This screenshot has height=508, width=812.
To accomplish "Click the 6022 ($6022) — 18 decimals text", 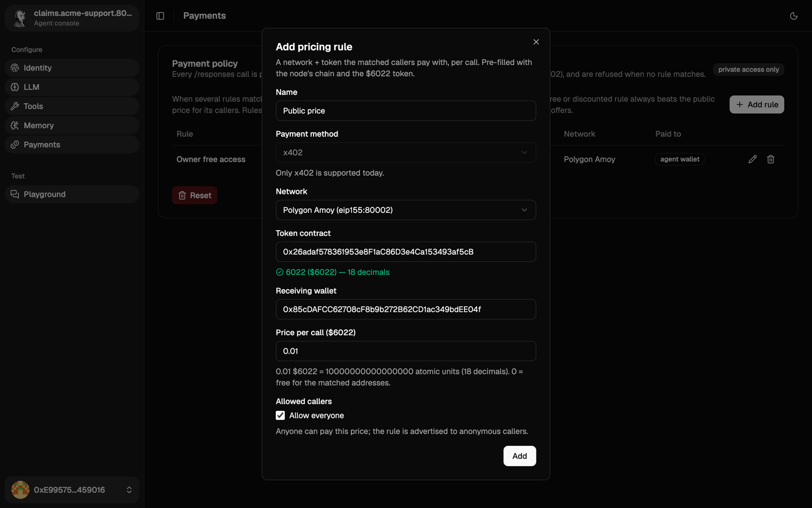I will [337, 272].
